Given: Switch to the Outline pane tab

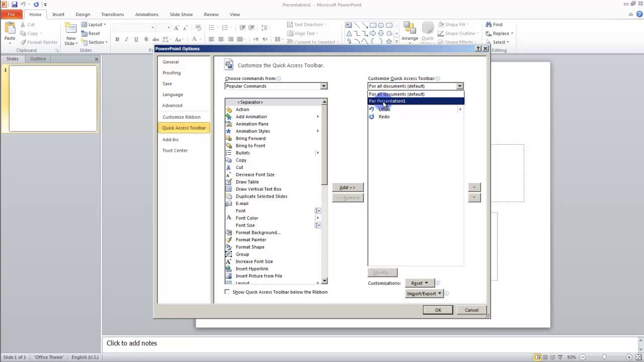Looking at the screenshot, I should point(38,59).
